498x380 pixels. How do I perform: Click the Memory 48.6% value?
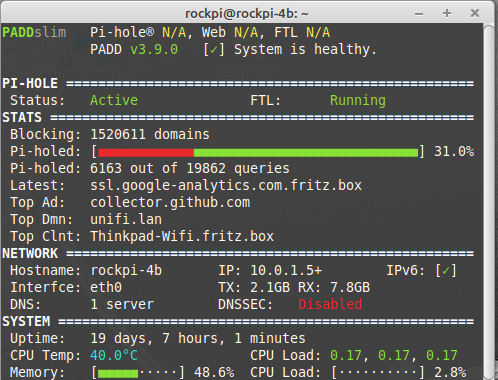(214, 372)
